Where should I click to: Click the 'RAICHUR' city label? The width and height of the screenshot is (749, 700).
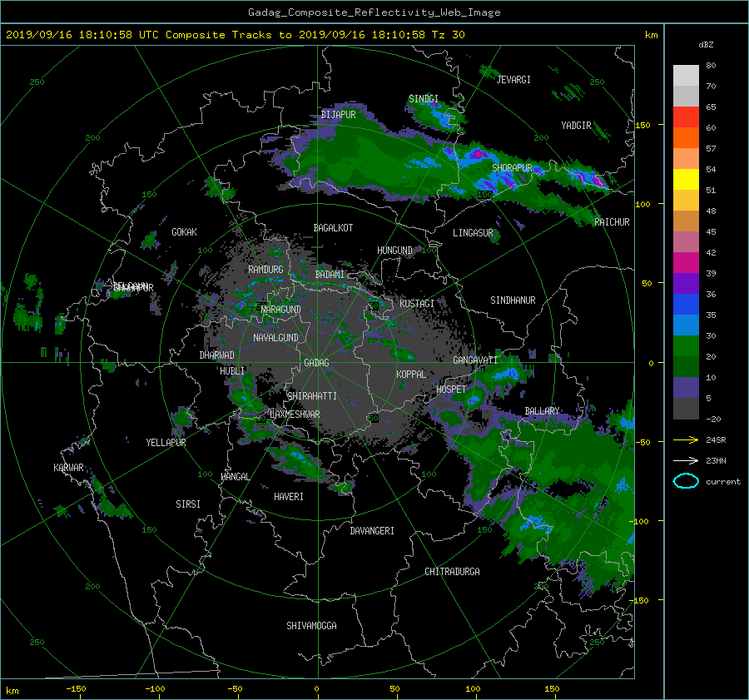tap(612, 222)
